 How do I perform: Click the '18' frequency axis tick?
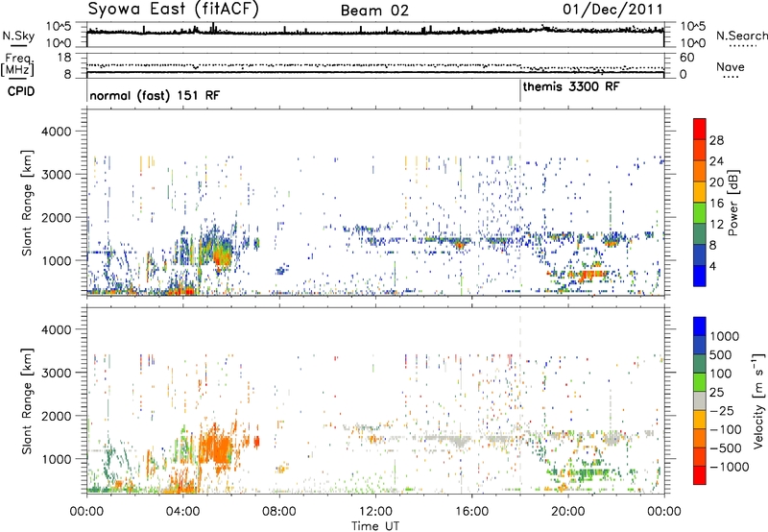[x=64, y=58]
